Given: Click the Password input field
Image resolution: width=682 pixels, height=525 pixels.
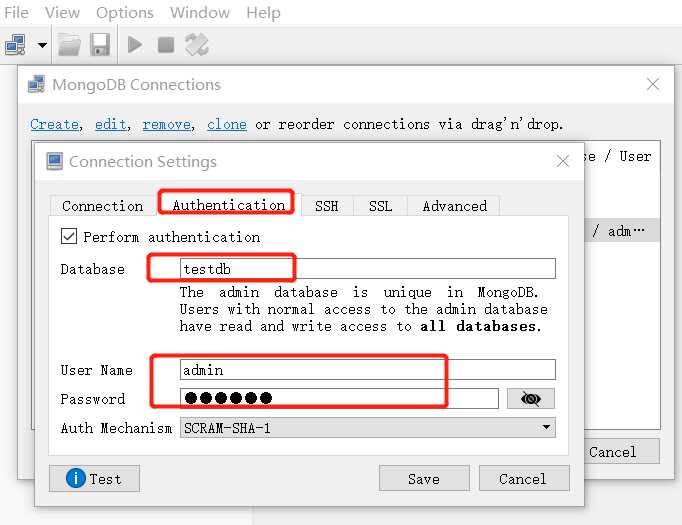Looking at the screenshot, I should pos(339,398).
